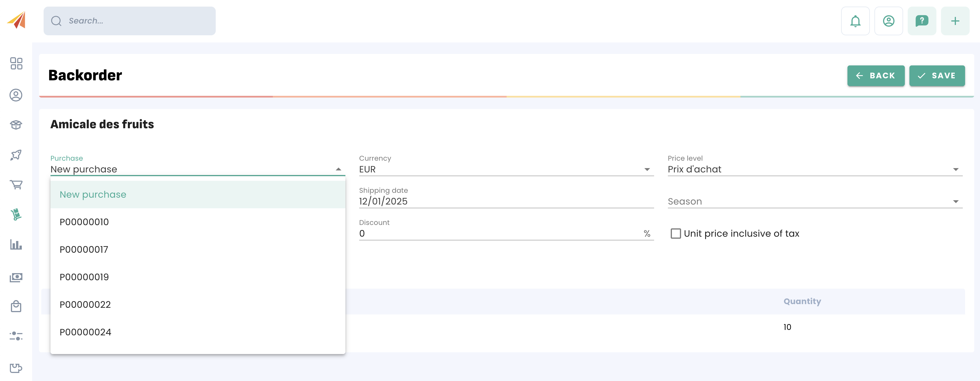Screen dimensions: 980x381
Task: Open the shopping cart sidebar icon
Action: [16, 184]
